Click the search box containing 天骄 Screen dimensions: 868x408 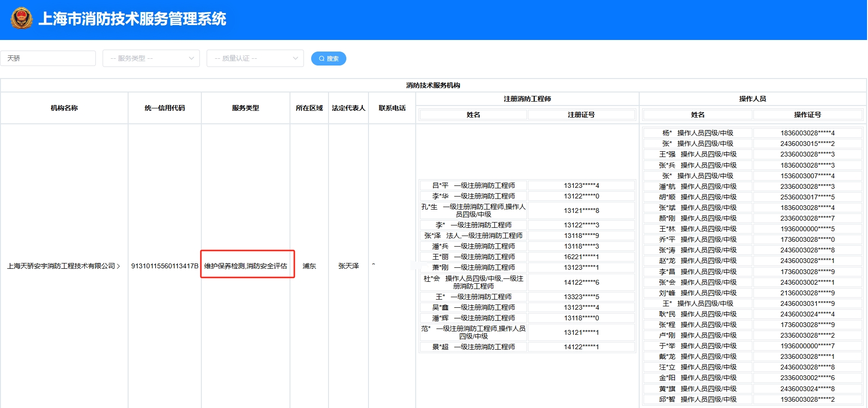[x=48, y=58]
